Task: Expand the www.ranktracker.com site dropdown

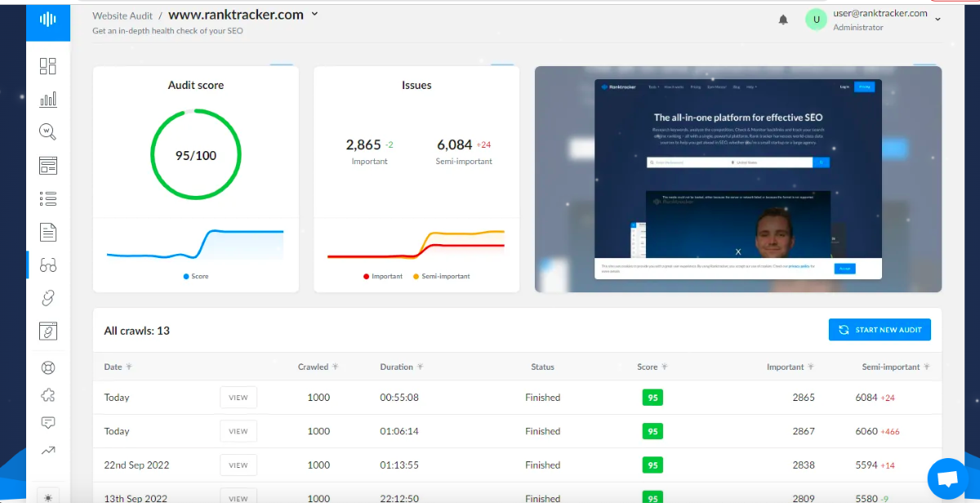Action: click(315, 14)
